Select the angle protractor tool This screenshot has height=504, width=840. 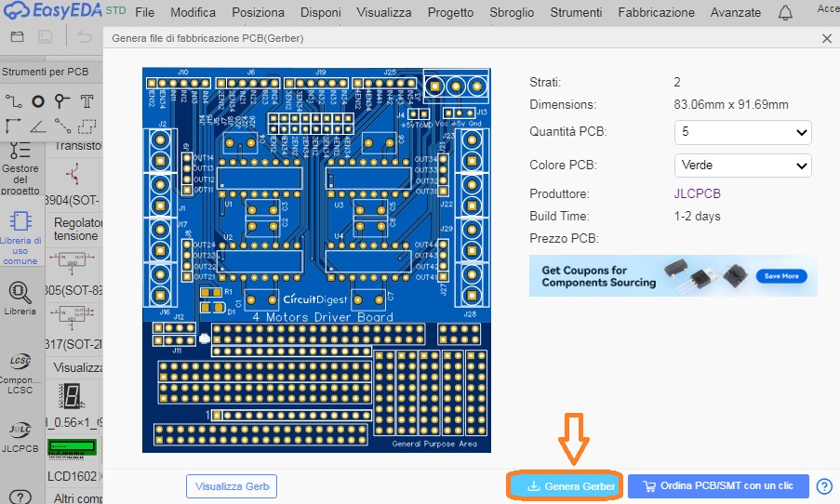point(37,126)
